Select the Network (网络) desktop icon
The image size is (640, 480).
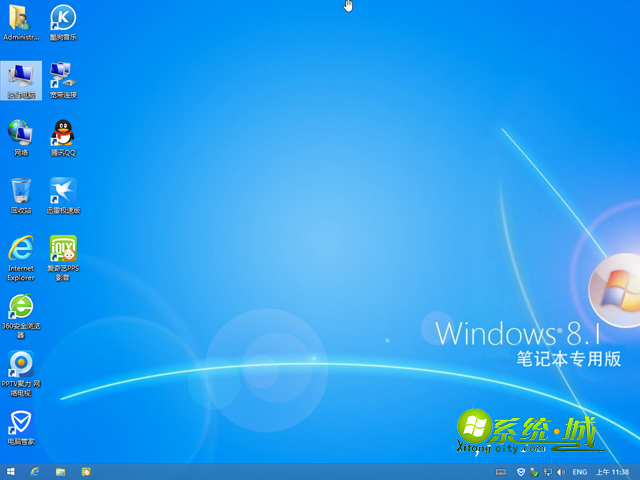(21, 138)
